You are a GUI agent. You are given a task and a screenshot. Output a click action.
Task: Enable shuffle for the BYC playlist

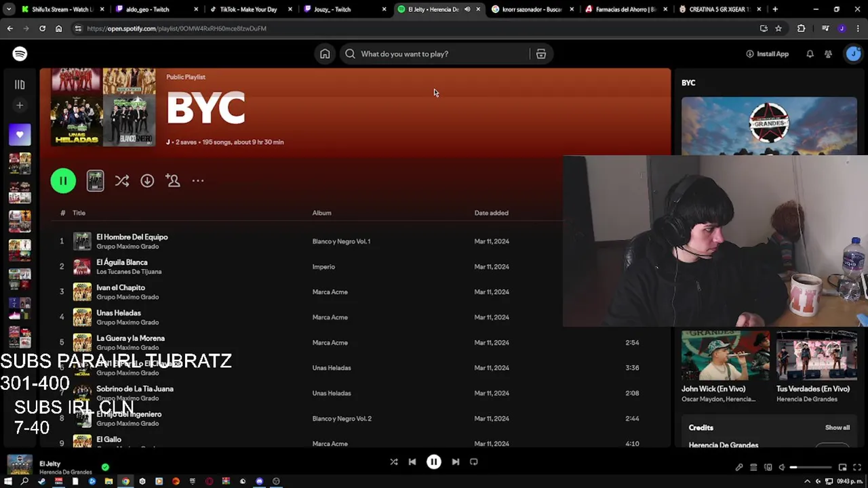tap(122, 181)
